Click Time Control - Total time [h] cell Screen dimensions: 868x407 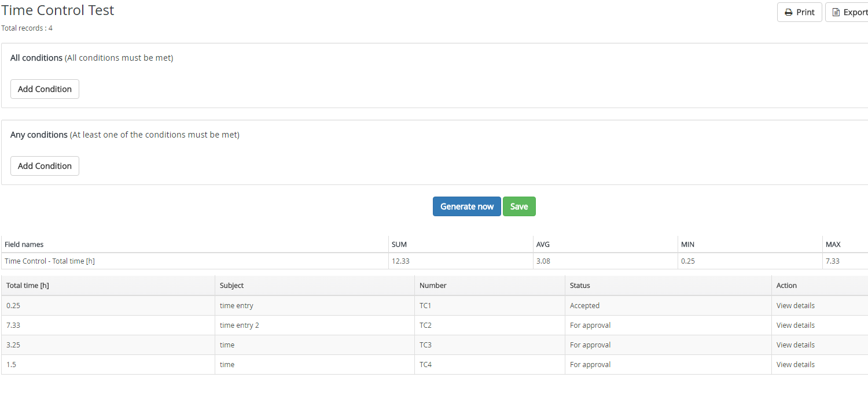[195, 261]
